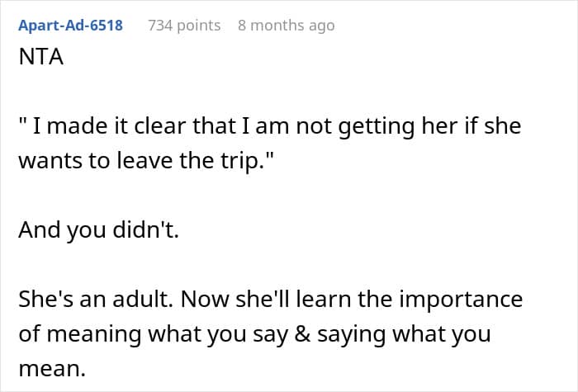Click the 734 points score label
This screenshot has height=392, width=578.
click(x=184, y=26)
